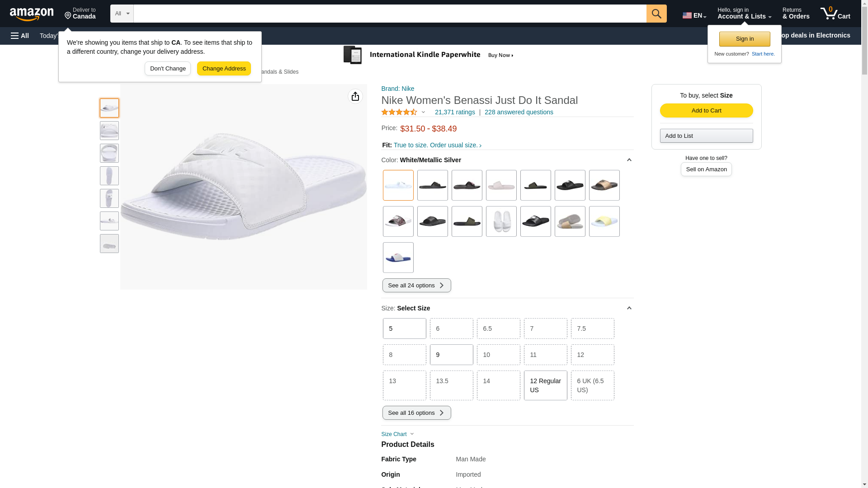This screenshot has width=868, height=488.
Task: Click in the Amazon search text field
Action: 389,14
